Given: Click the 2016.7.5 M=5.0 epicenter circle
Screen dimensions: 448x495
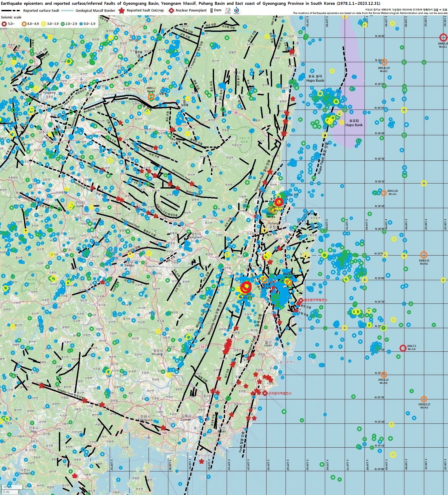Looking at the screenshot, I should coord(403,348).
